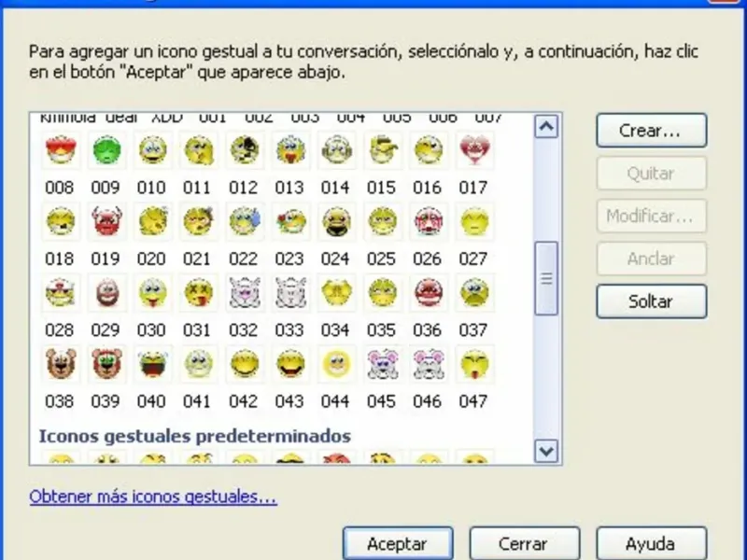
Task: Open help with the Ayuda button
Action: click(651, 543)
